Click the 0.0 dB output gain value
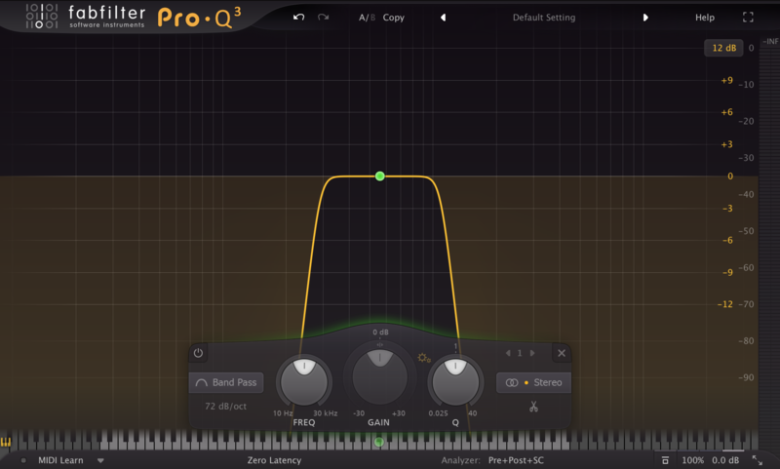780x469 pixels. pos(725,460)
